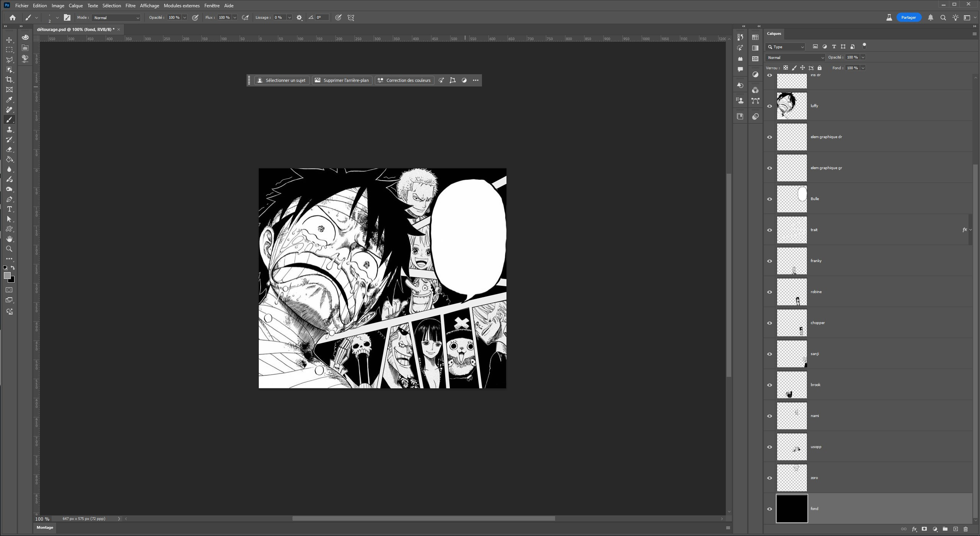980x536 pixels.
Task: Click Sélectionner un sujet button
Action: pyautogui.click(x=282, y=80)
